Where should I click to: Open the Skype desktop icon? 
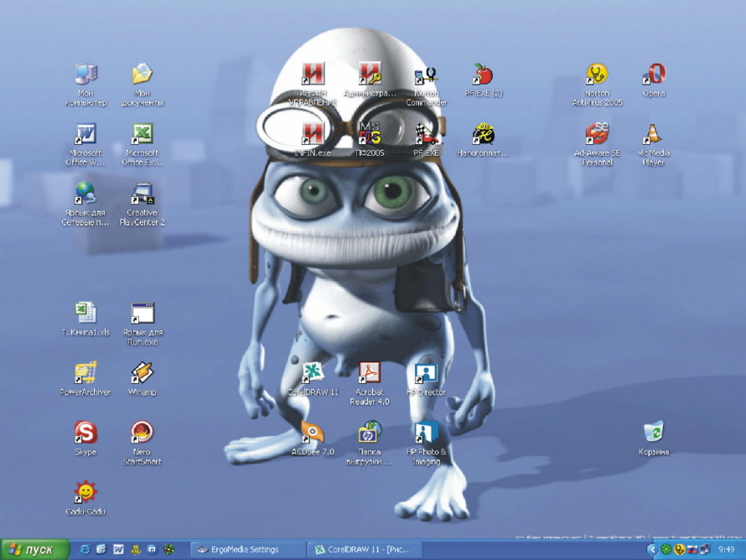pos(85,433)
